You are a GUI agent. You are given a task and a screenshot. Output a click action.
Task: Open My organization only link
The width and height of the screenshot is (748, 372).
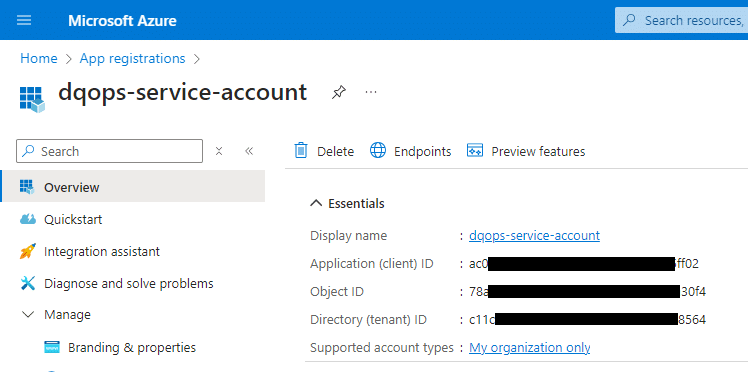coord(530,348)
